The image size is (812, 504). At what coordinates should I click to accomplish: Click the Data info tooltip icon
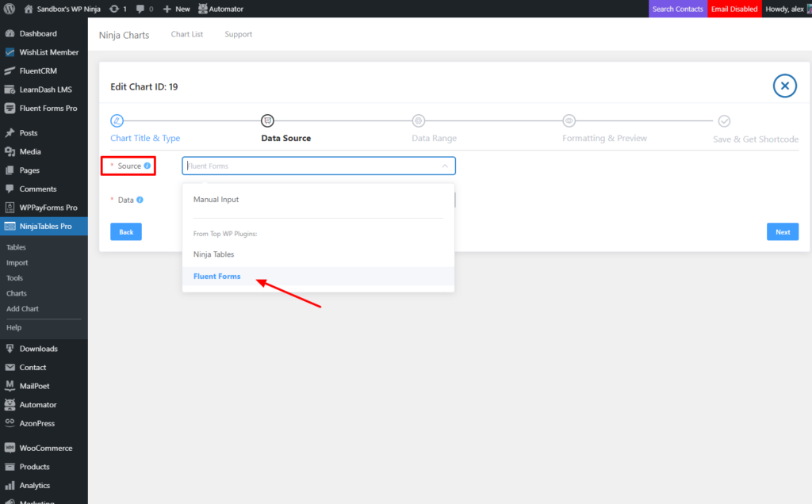140,200
